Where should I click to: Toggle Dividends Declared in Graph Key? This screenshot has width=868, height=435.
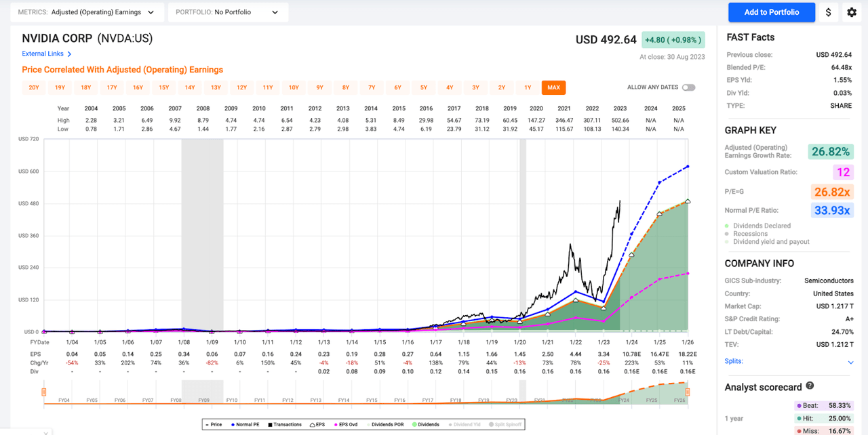pyautogui.click(x=728, y=226)
